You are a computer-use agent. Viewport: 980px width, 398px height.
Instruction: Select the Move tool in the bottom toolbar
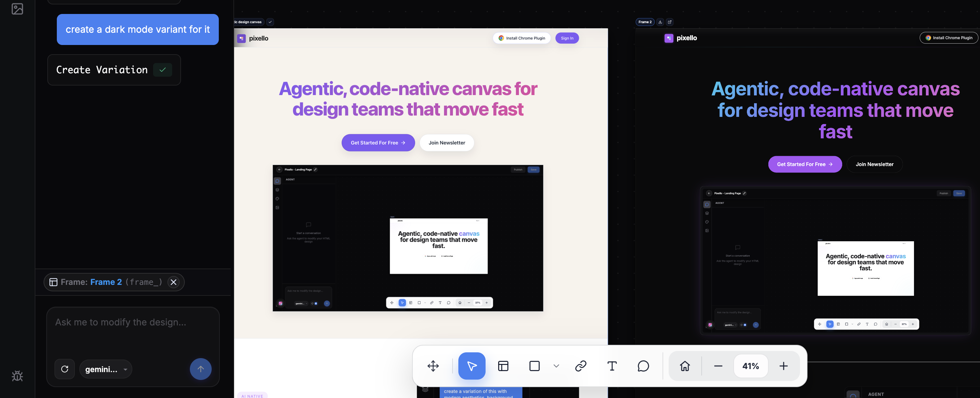(433, 366)
